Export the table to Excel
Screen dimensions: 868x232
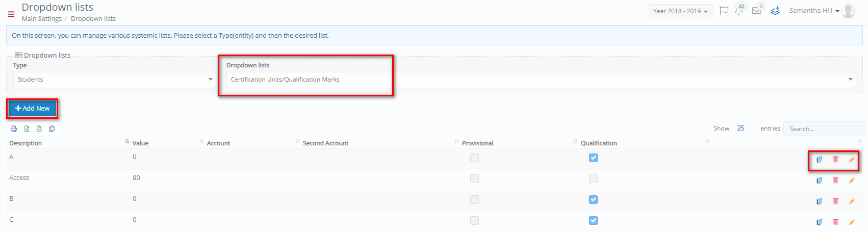[27, 129]
